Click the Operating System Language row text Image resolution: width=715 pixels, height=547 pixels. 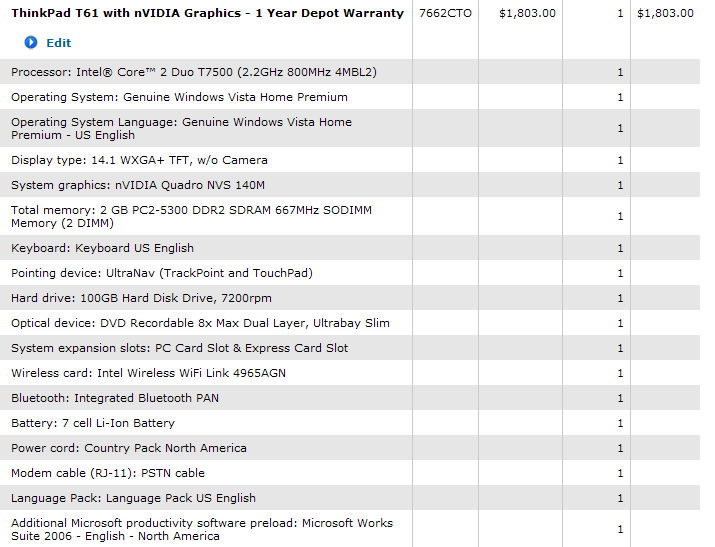pyautogui.click(x=181, y=129)
